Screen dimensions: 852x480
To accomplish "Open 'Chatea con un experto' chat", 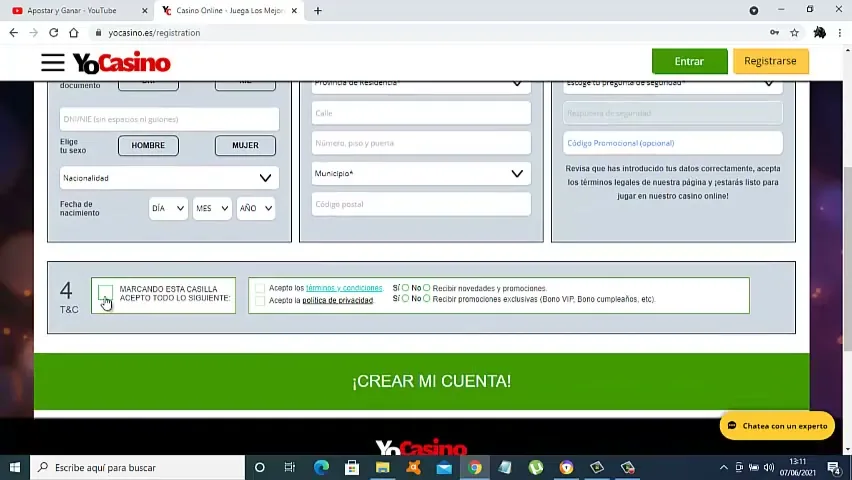I will point(777,426).
